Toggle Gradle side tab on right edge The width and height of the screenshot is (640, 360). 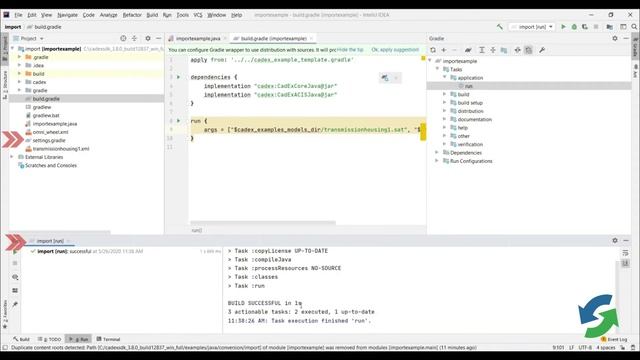tap(636, 47)
